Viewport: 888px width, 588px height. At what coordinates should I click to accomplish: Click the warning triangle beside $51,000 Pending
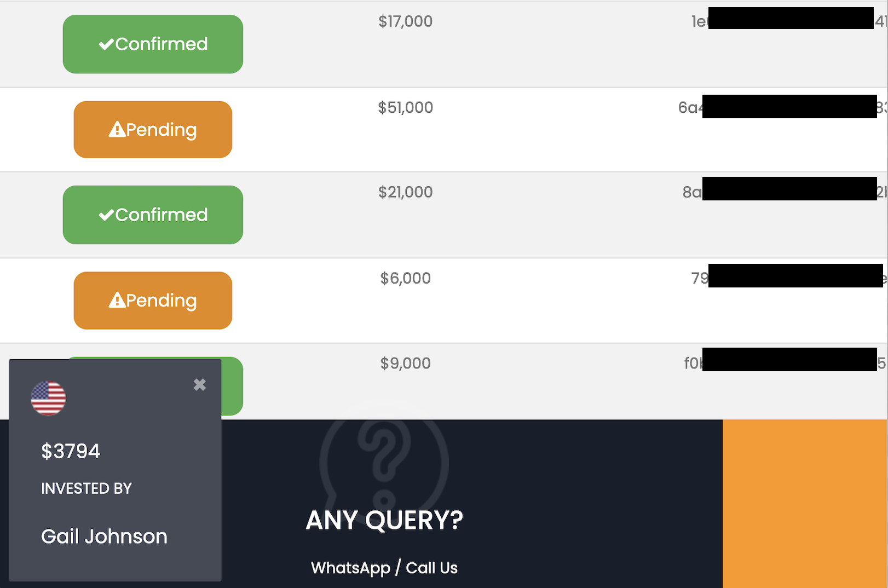tap(117, 129)
